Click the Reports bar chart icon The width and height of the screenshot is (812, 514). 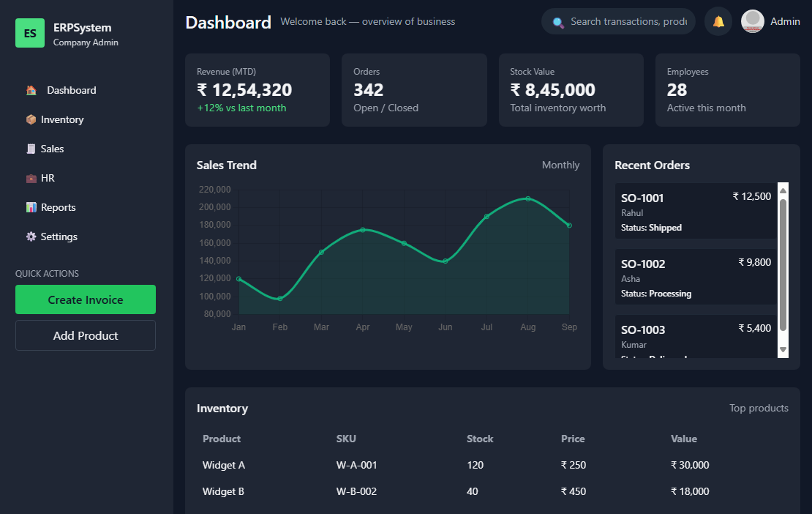[x=31, y=207]
